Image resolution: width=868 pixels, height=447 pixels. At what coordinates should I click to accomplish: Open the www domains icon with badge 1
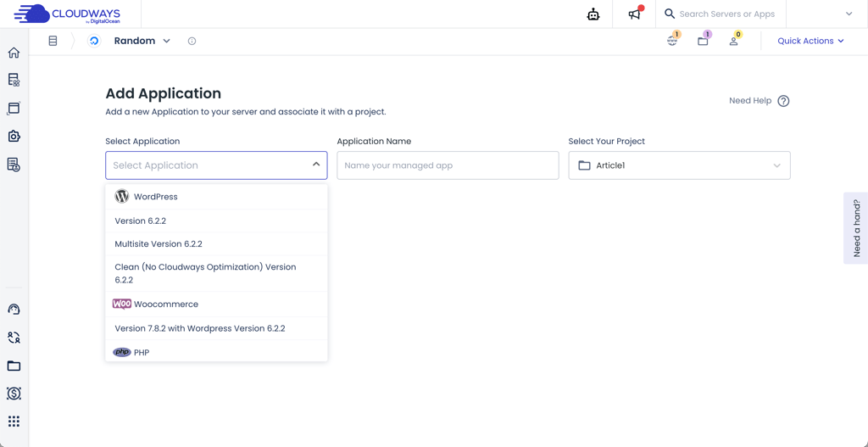(673, 39)
